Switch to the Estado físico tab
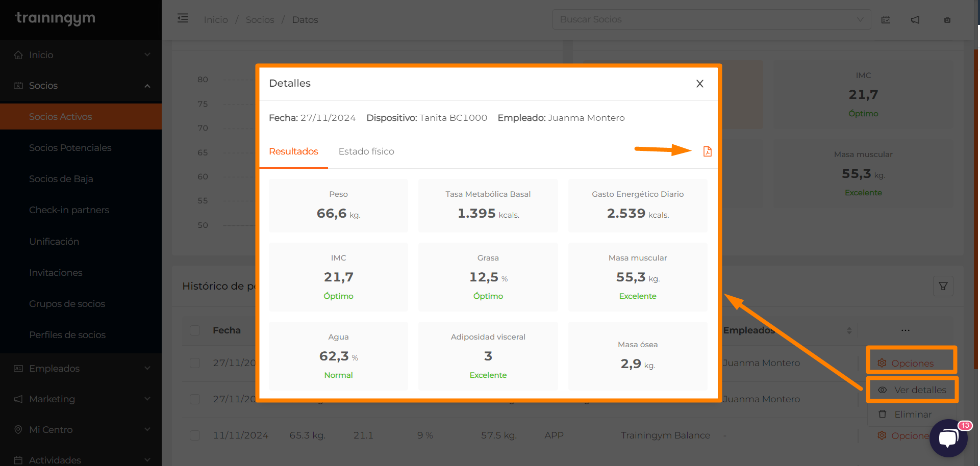 (x=366, y=151)
